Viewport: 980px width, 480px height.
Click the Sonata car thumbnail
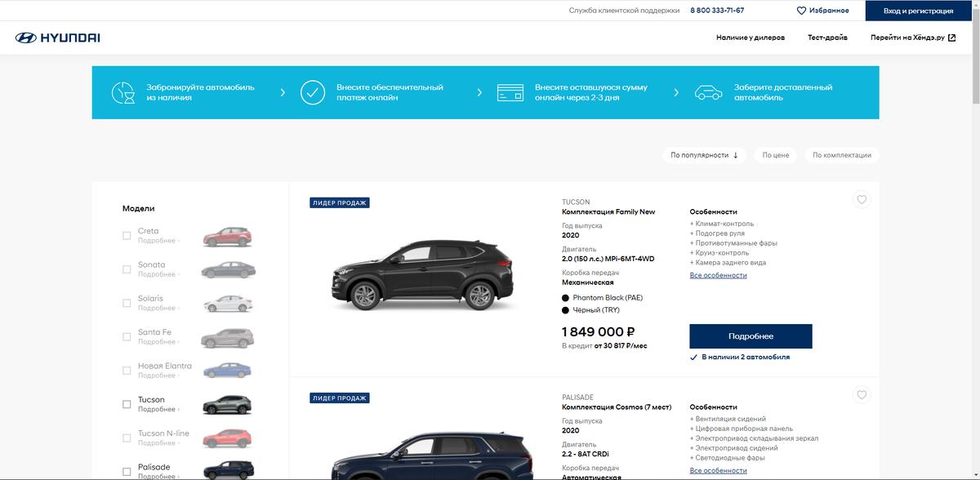[x=228, y=269]
